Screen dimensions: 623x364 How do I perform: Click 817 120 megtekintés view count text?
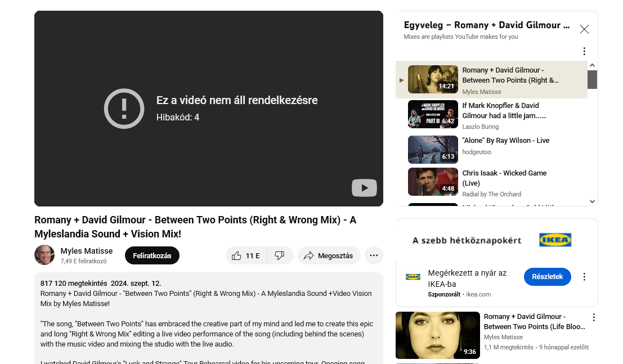[x=74, y=284]
